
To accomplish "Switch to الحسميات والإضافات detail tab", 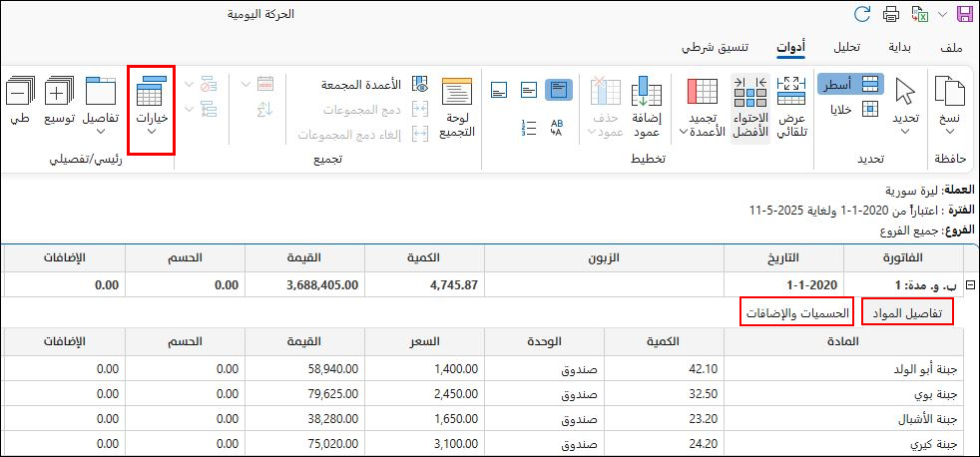I will (x=797, y=311).
